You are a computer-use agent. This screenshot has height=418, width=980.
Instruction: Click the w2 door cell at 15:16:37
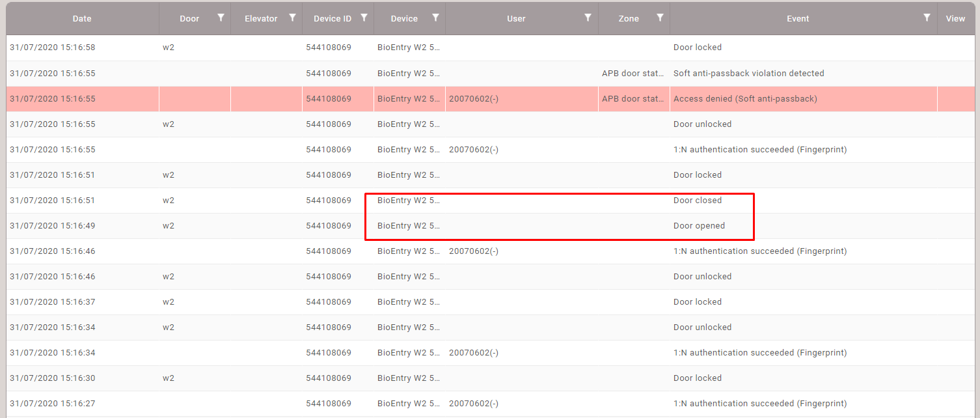click(x=169, y=302)
